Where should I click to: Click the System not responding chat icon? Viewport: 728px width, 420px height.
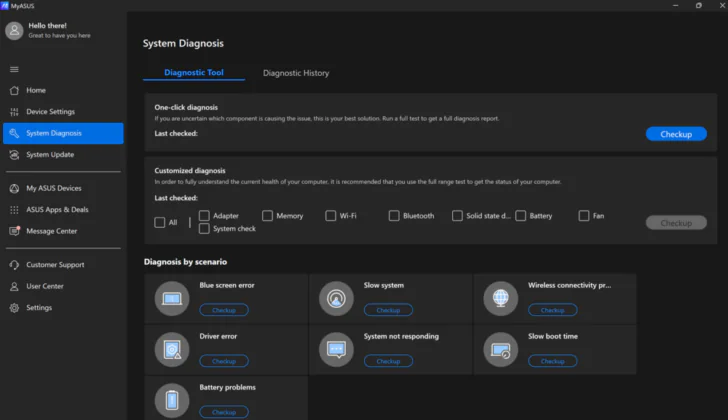336,349
